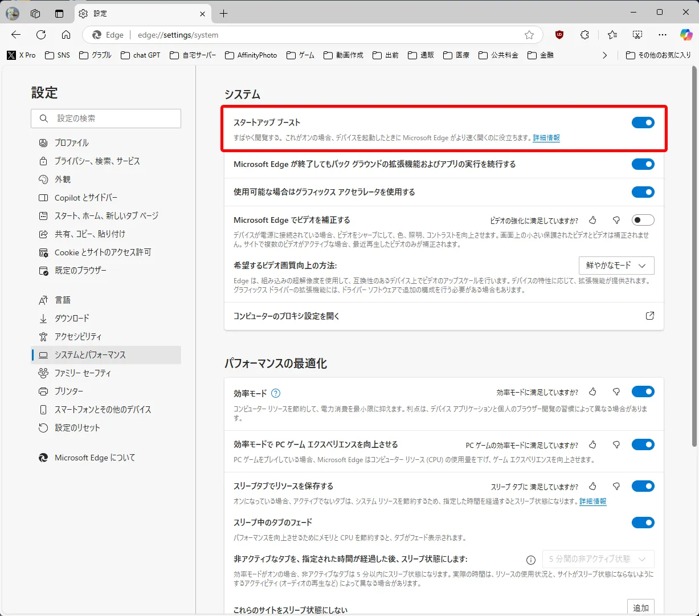Select アクセシビリティ in settings sidebar

pos(106,337)
